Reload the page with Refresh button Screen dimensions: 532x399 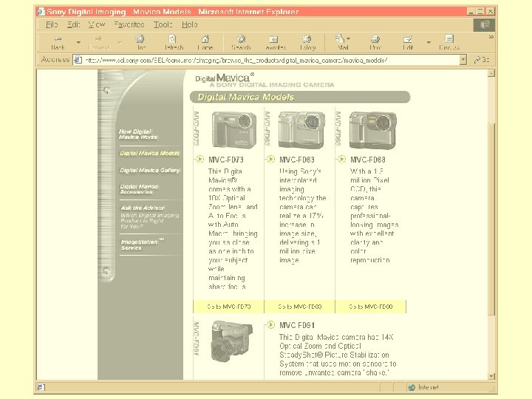(x=174, y=42)
